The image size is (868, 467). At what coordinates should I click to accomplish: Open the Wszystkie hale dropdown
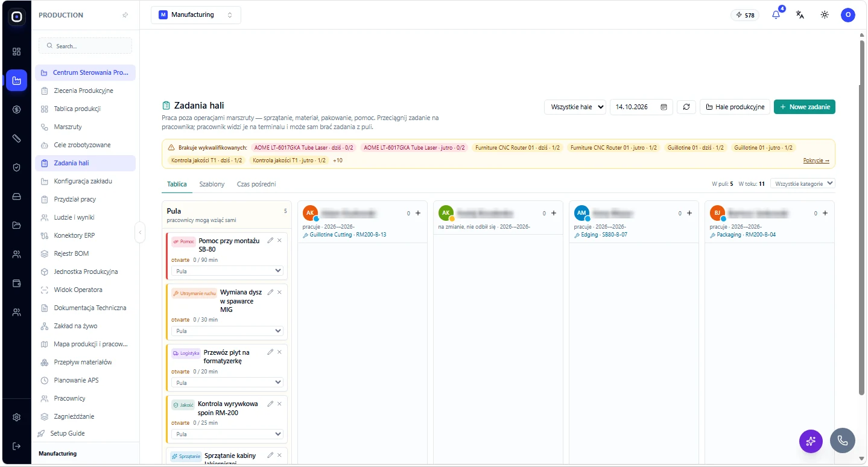[x=575, y=107]
